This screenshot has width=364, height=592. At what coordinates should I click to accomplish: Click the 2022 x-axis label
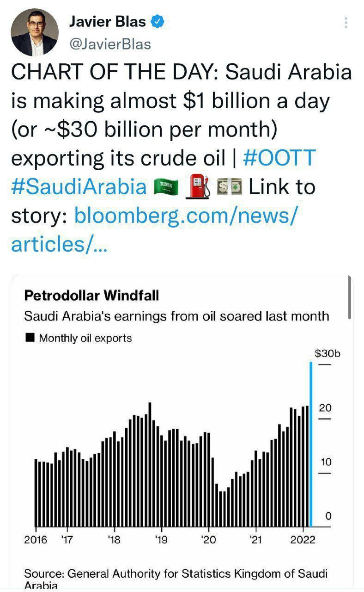[303, 540]
